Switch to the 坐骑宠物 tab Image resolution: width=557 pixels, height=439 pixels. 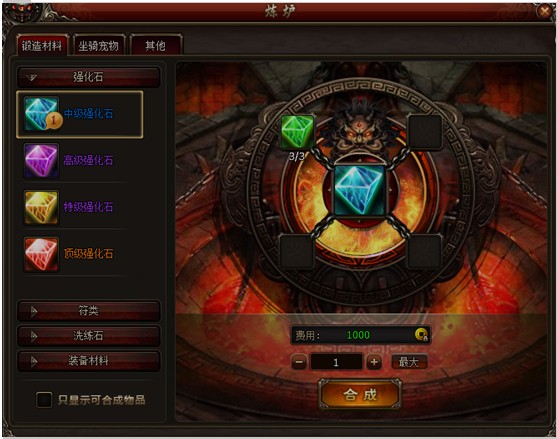pos(99,45)
